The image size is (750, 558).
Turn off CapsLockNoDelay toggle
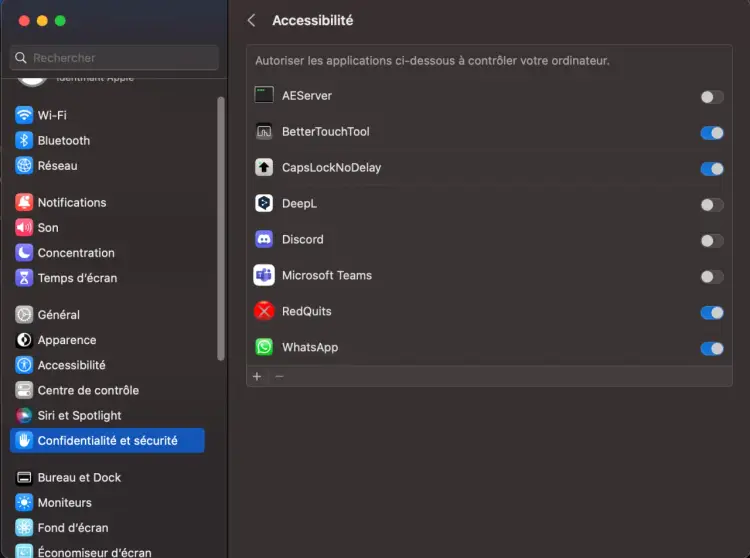[x=712, y=169]
